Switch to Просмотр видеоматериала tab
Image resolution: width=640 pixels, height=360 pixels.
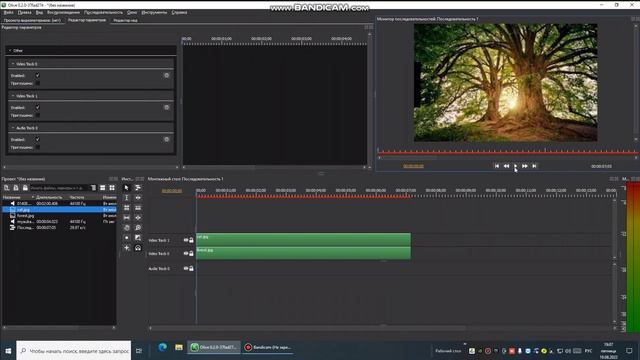[32, 20]
